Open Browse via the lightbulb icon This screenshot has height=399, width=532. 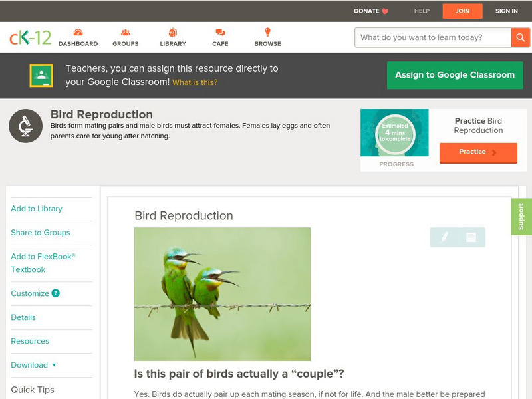(267, 31)
